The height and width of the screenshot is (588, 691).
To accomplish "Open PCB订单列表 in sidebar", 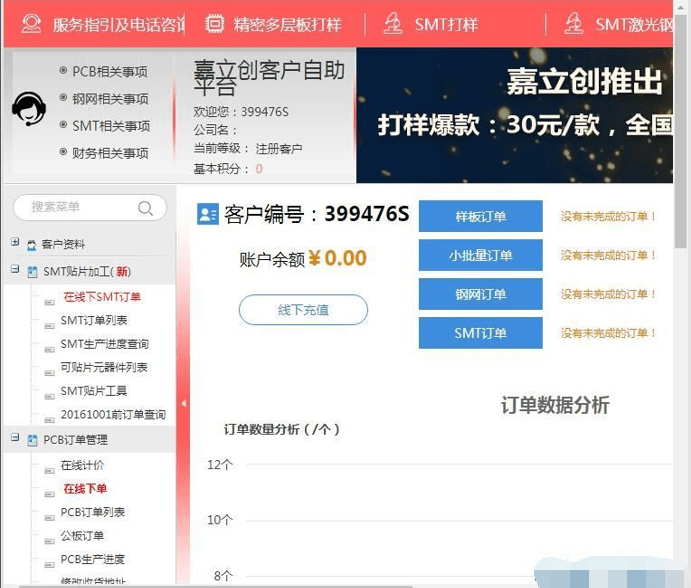I will [x=93, y=512].
